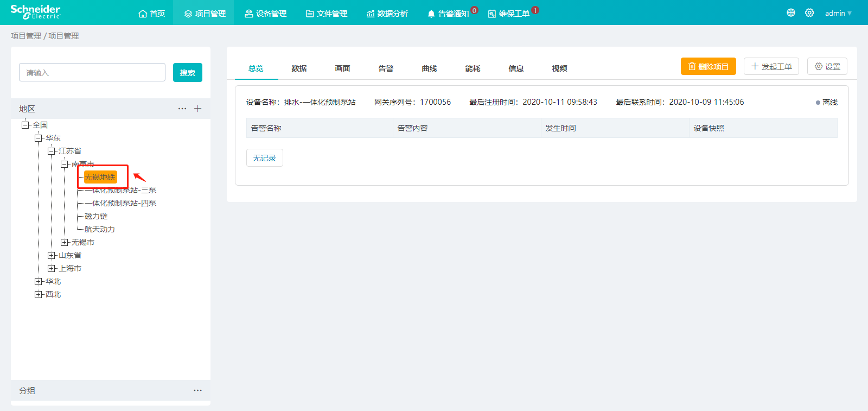Viewport: 868px width, 411px height.
Task: Click the plus icon to add region
Action: (198, 109)
